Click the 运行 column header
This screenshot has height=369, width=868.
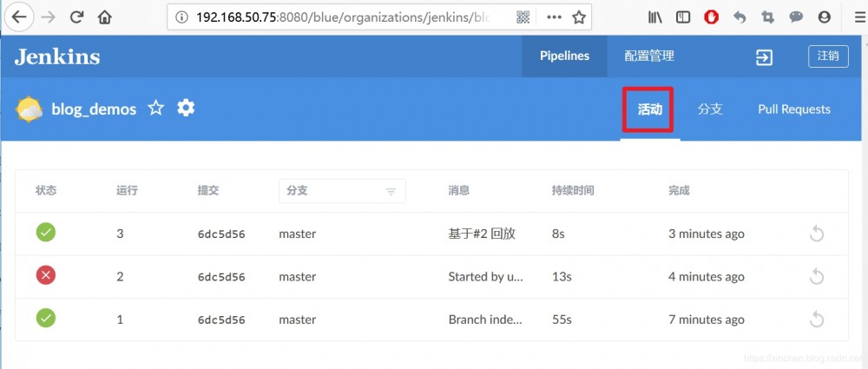[128, 191]
